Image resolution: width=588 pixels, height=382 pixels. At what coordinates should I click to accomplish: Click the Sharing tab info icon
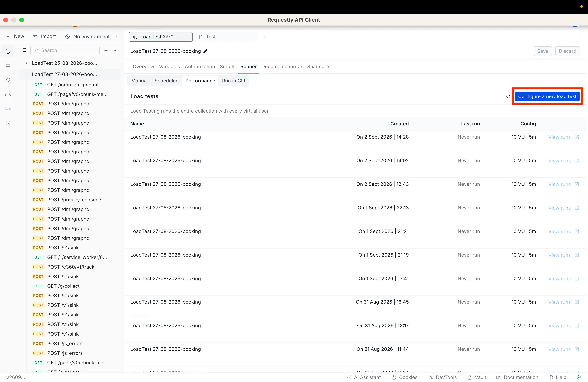point(329,67)
